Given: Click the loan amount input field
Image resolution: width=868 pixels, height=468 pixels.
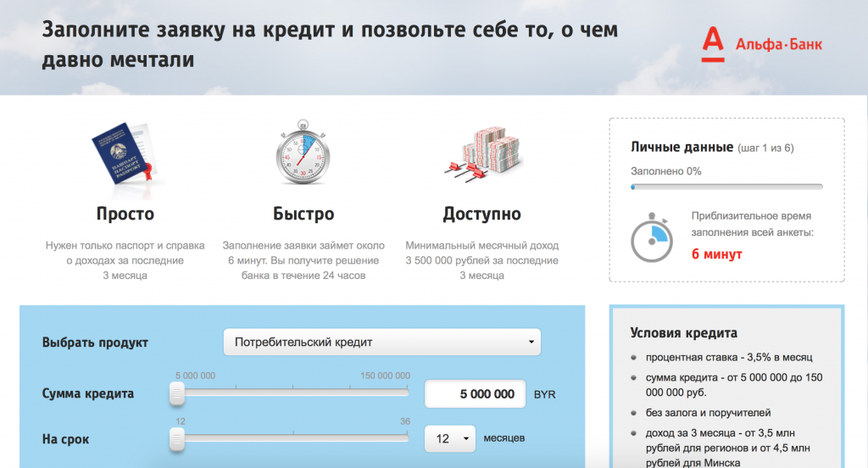Looking at the screenshot, I should click(x=474, y=394).
